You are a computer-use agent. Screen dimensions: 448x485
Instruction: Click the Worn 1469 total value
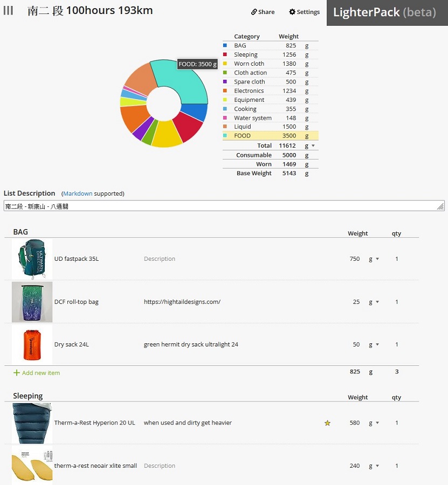[x=289, y=164]
